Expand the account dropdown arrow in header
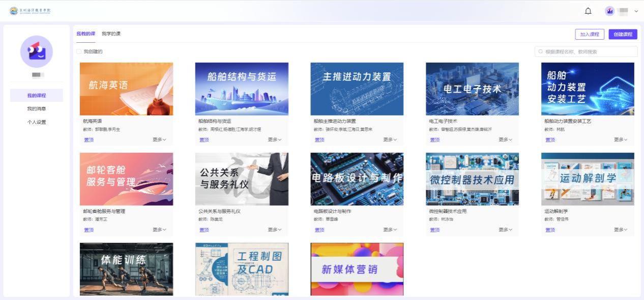The image size is (644, 300). point(636,11)
